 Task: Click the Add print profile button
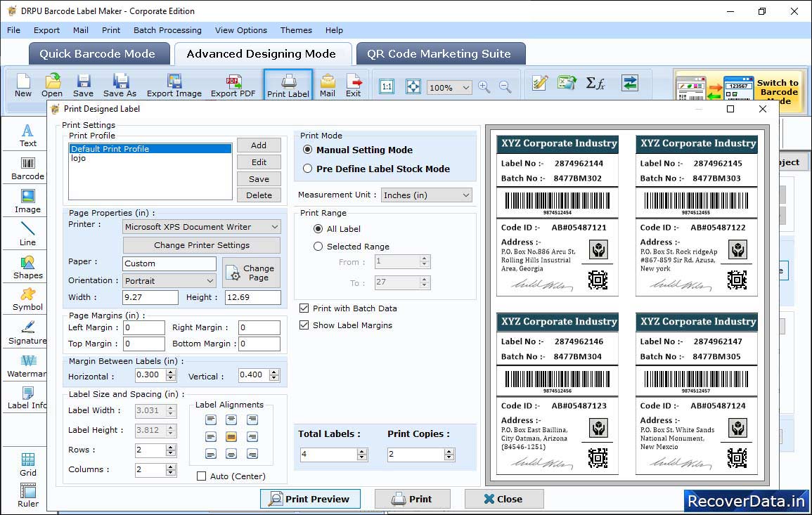[259, 145]
